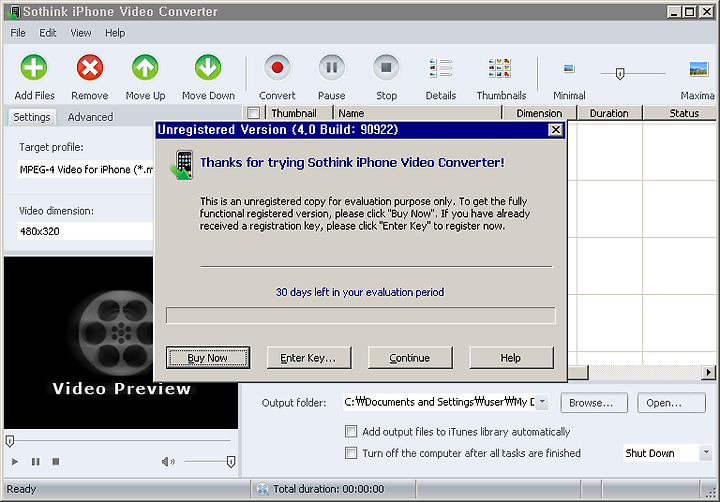Click the preview seek slider handle
720x502 pixels.
point(10,441)
